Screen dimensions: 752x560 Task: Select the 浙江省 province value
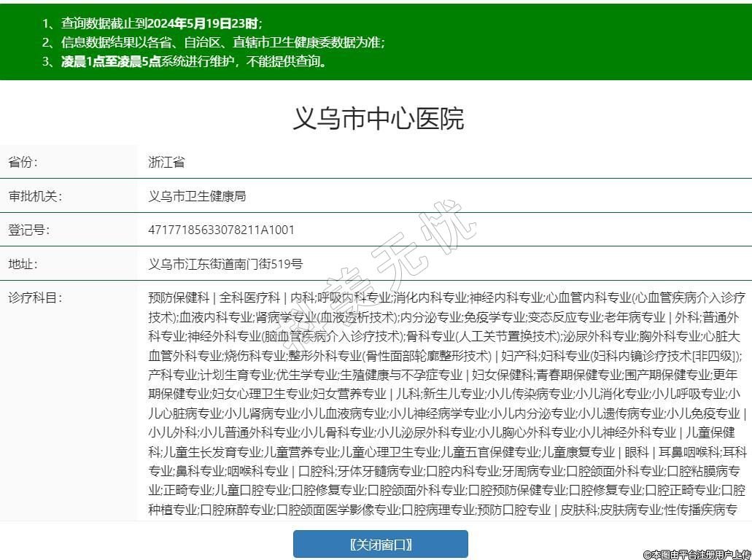coord(166,162)
